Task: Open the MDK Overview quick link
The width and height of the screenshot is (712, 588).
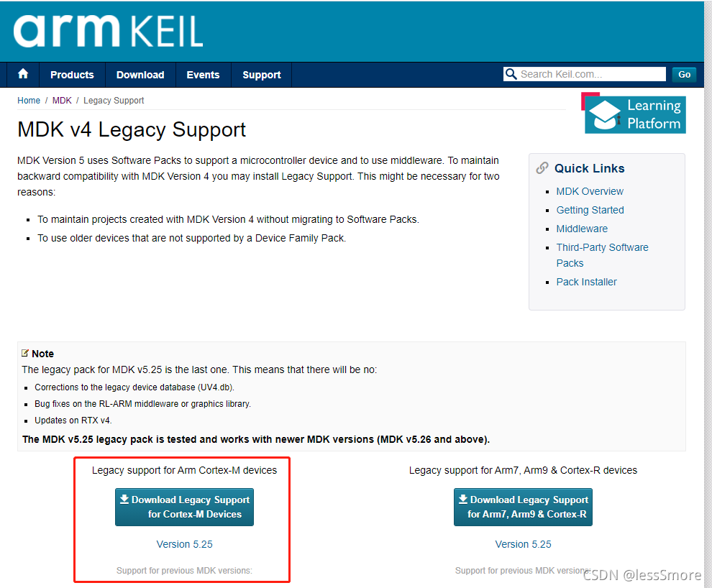Action: pos(590,191)
